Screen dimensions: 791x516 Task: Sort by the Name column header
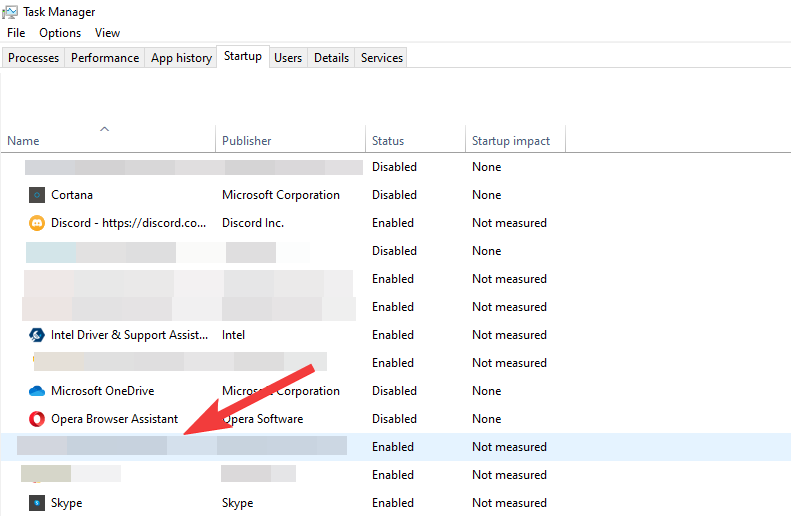tap(24, 141)
